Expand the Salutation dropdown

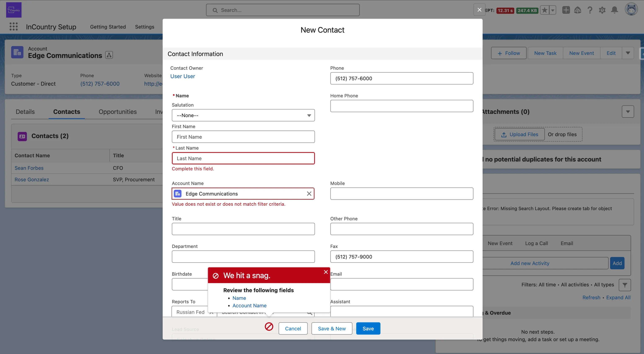pyautogui.click(x=243, y=115)
